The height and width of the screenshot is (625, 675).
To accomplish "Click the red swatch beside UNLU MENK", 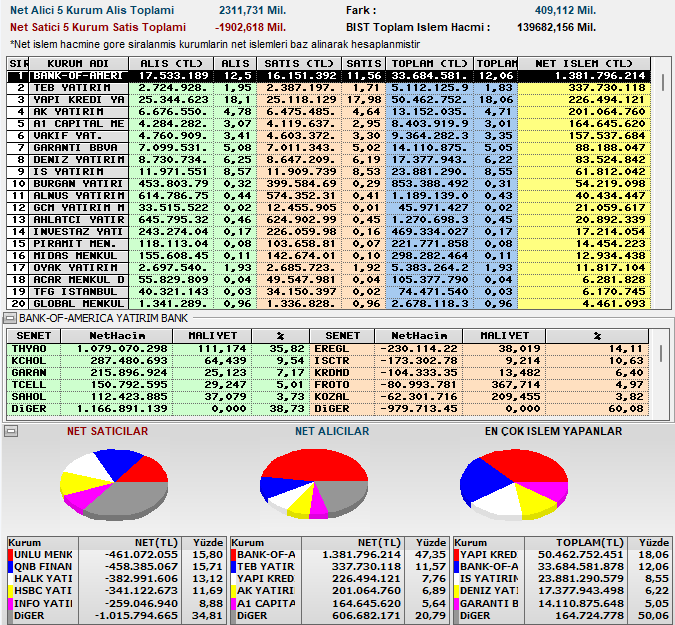I will 10,554.
